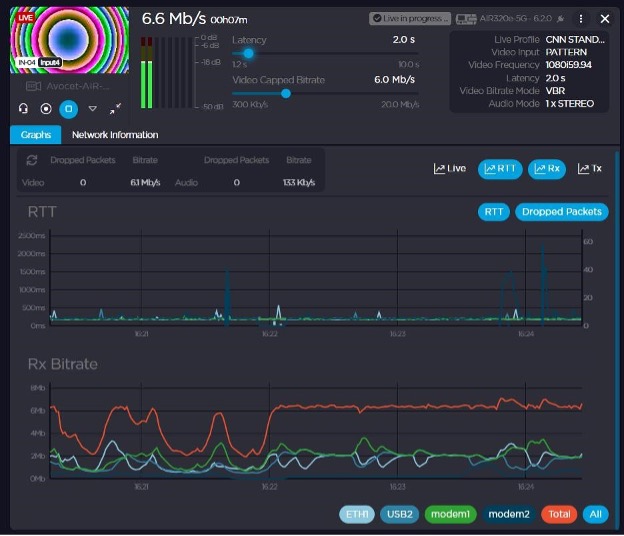Viewport: 624px width, 536px height.
Task: Toggle the Live graph view
Action: (x=450, y=169)
